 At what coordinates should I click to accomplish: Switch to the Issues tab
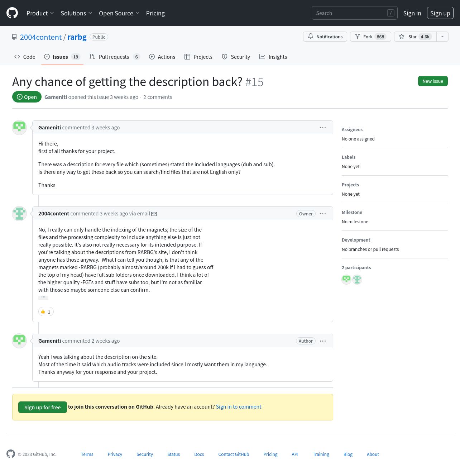click(62, 57)
